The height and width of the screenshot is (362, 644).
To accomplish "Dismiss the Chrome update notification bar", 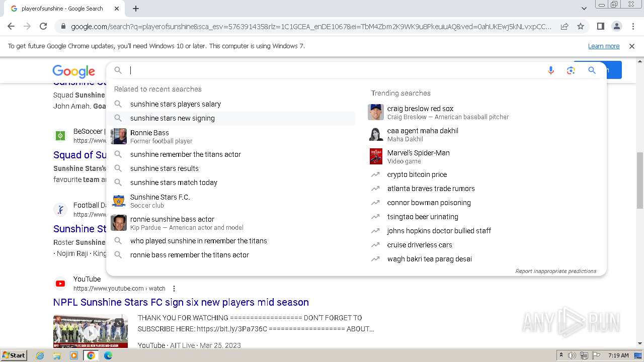I will [x=632, y=46].
